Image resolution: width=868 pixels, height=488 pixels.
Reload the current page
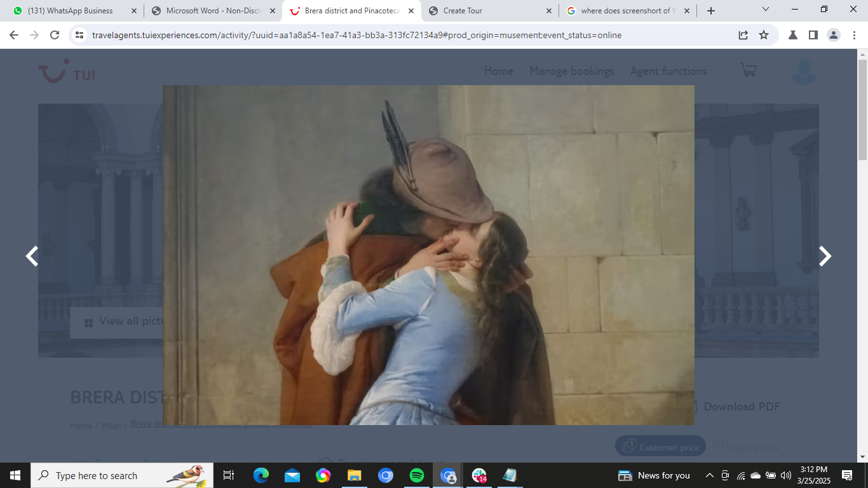[x=55, y=35]
